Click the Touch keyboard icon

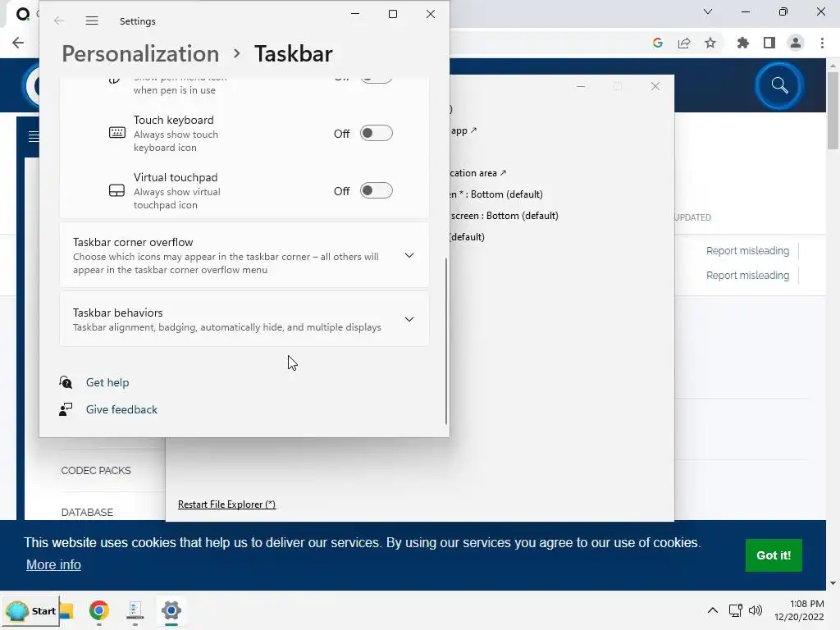(x=116, y=132)
